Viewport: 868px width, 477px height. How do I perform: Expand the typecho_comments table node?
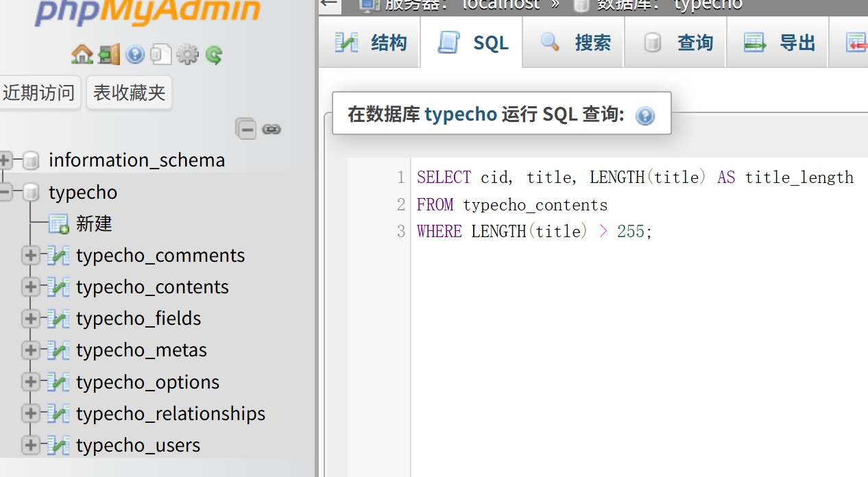click(x=30, y=256)
